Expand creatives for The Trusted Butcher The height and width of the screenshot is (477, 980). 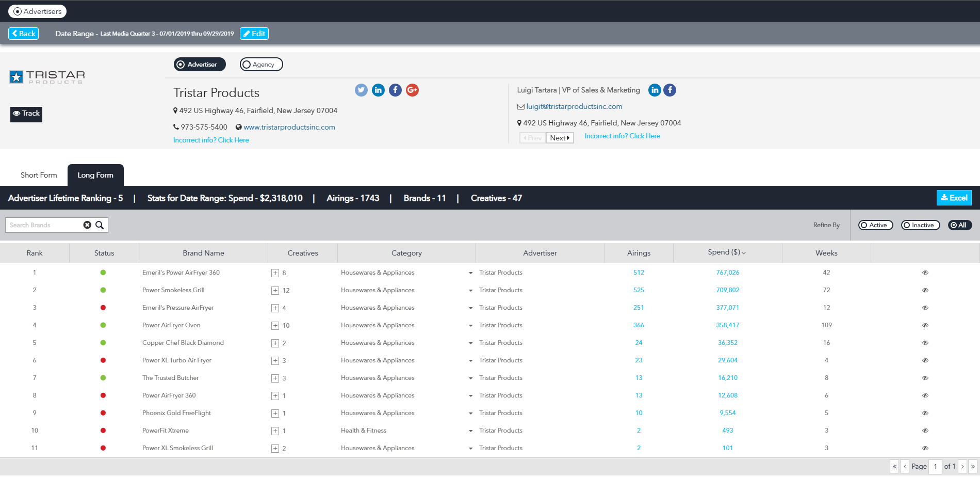pos(275,378)
